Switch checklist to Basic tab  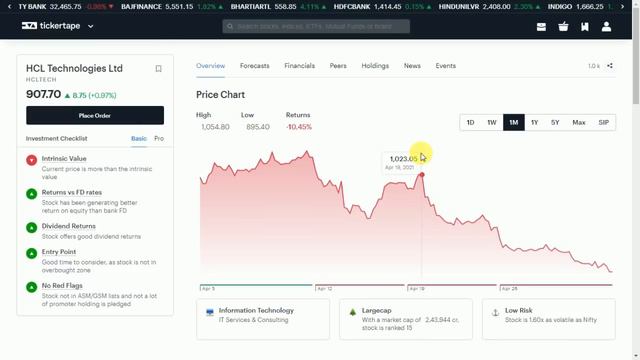(139, 138)
